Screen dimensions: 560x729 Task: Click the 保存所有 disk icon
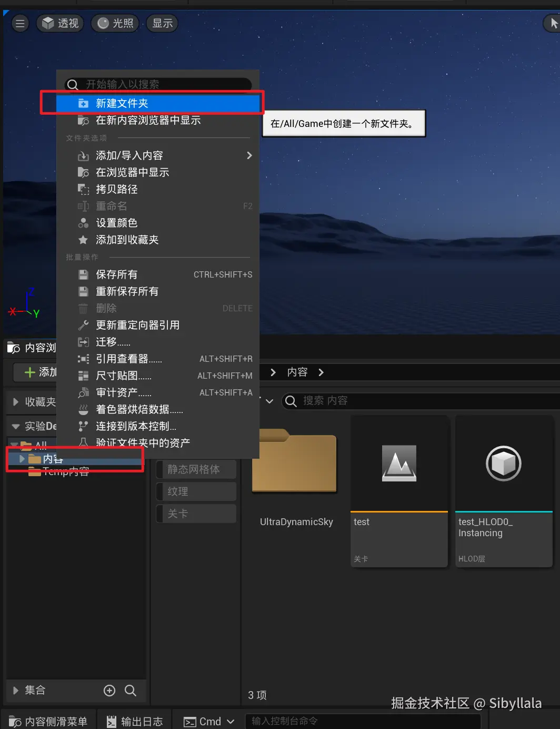(x=83, y=274)
